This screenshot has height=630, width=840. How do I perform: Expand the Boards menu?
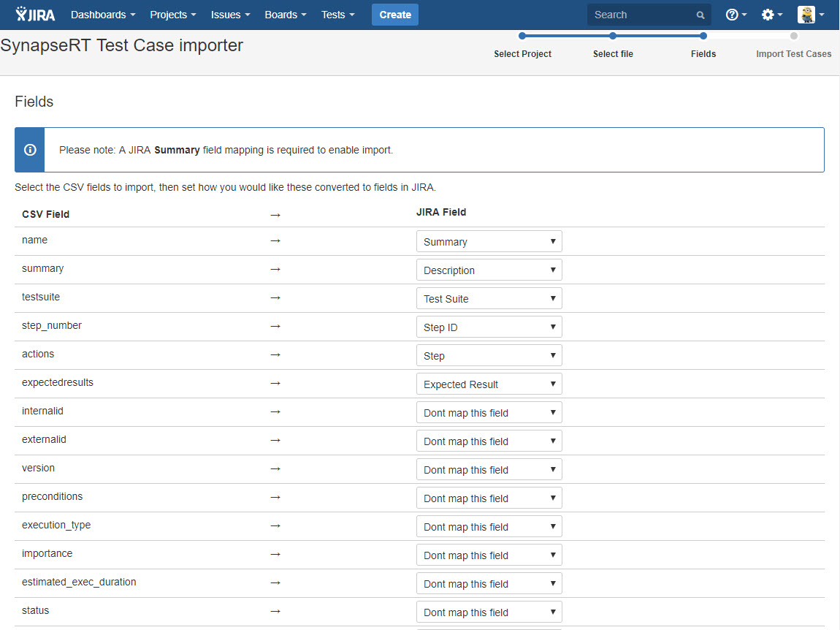click(x=285, y=15)
